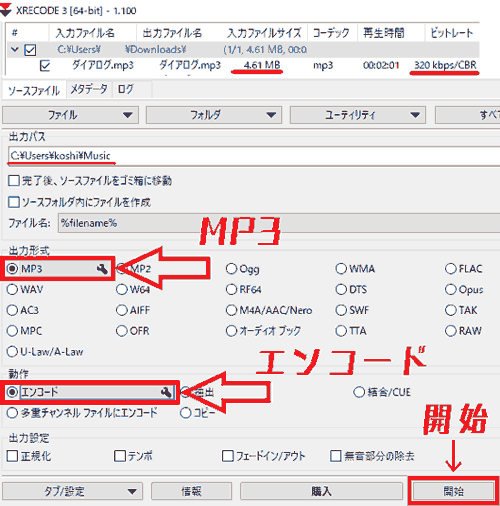Viewport: 500px width, 506px height.
Task: Select MPC output format
Action: (12, 331)
